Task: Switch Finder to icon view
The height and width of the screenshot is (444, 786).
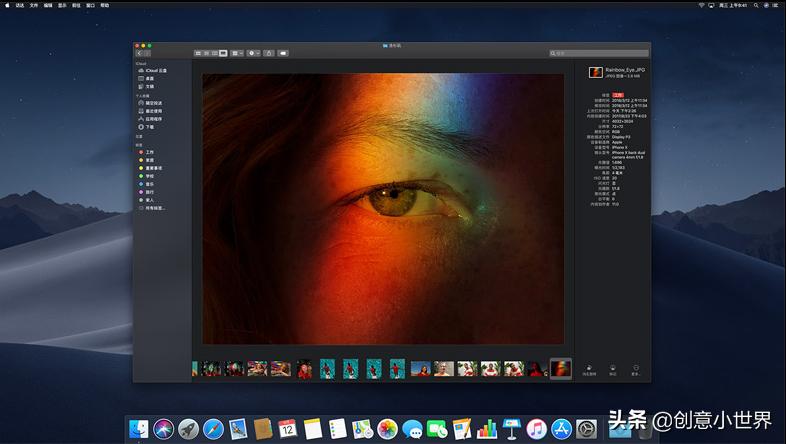Action: (x=198, y=52)
